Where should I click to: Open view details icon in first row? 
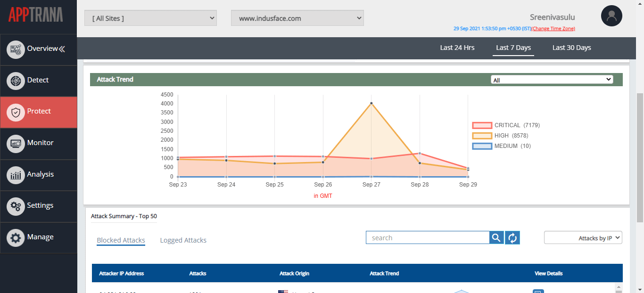pyautogui.click(x=538, y=291)
